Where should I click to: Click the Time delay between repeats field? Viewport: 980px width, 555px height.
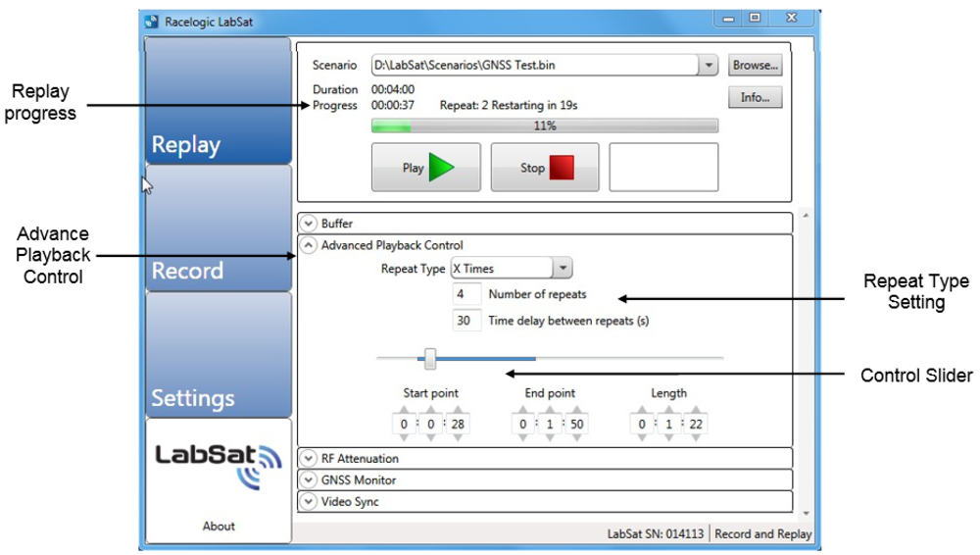tap(466, 321)
